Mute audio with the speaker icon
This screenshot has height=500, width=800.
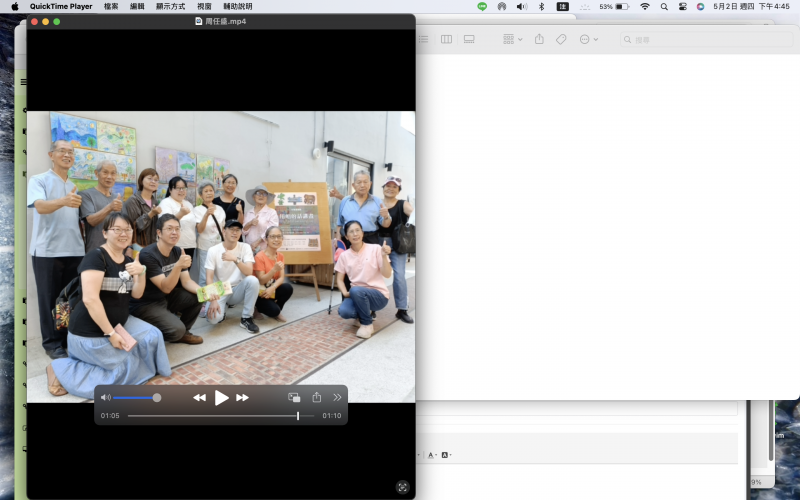coord(105,397)
